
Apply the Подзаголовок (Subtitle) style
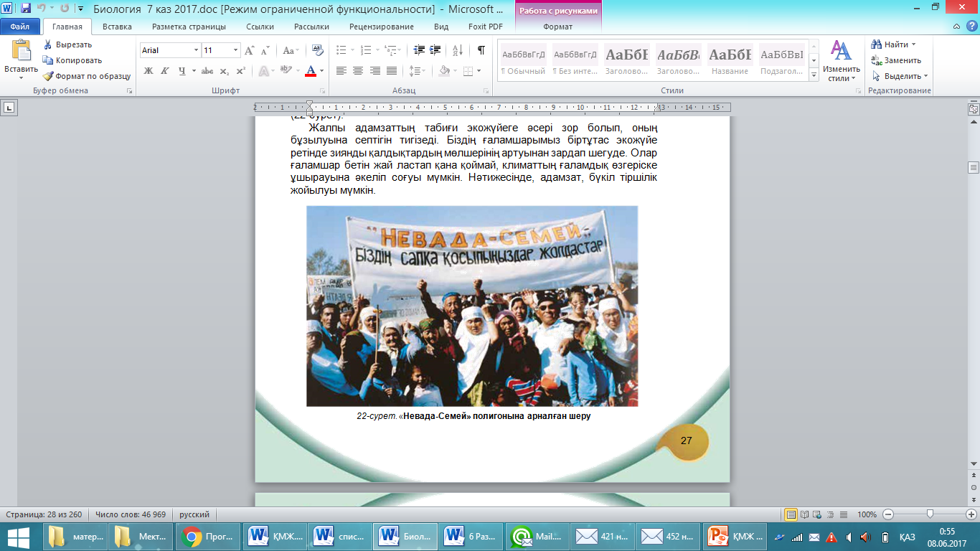(782, 61)
